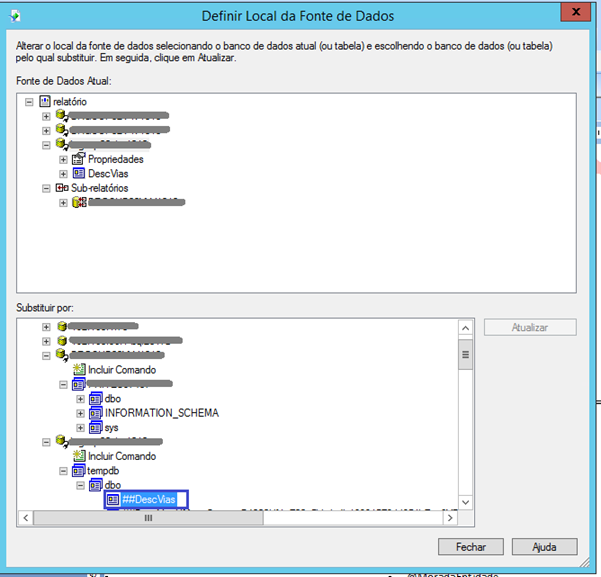Select the INFORMATION_SCHEMA tree item
This screenshot has height=577, width=601.
161,413
